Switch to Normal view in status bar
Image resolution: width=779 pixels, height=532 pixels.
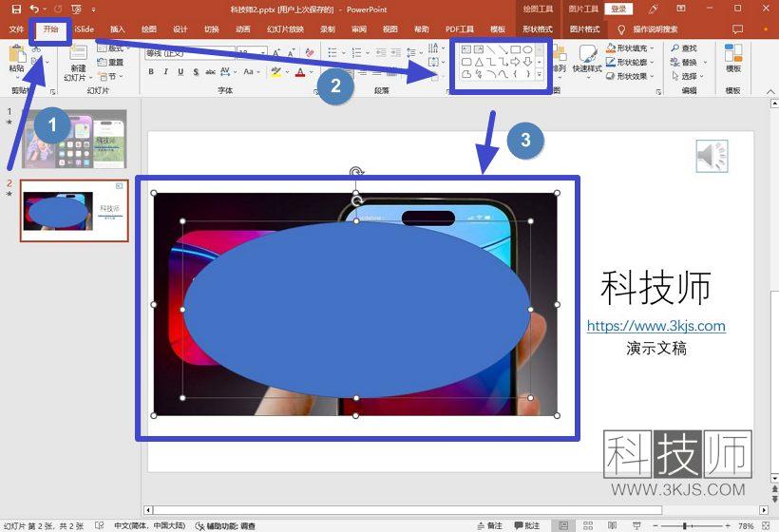[563, 525]
